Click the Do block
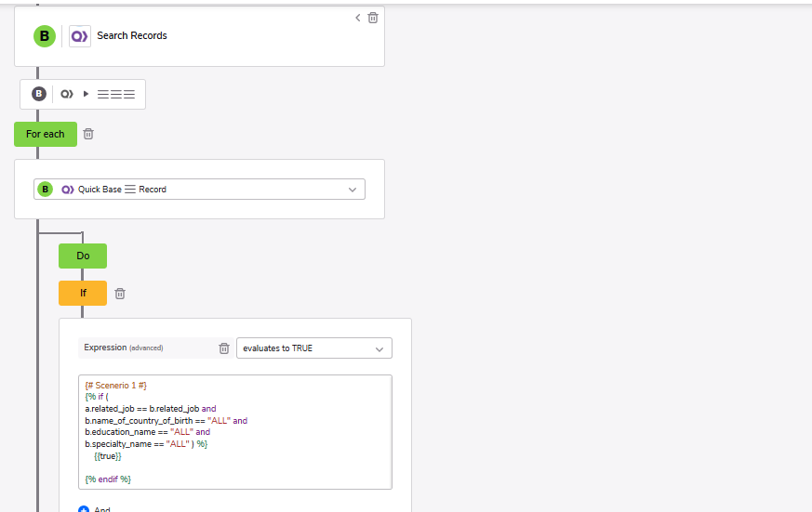 [83, 256]
